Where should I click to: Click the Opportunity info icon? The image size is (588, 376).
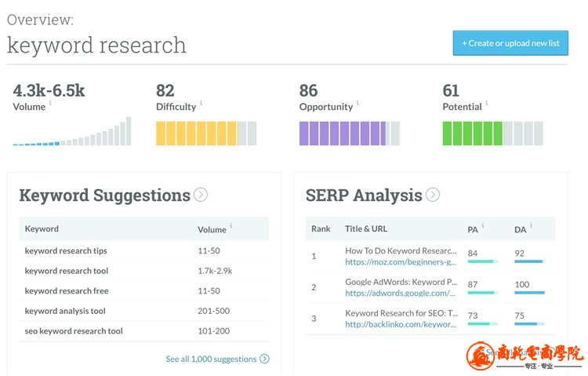358,103
